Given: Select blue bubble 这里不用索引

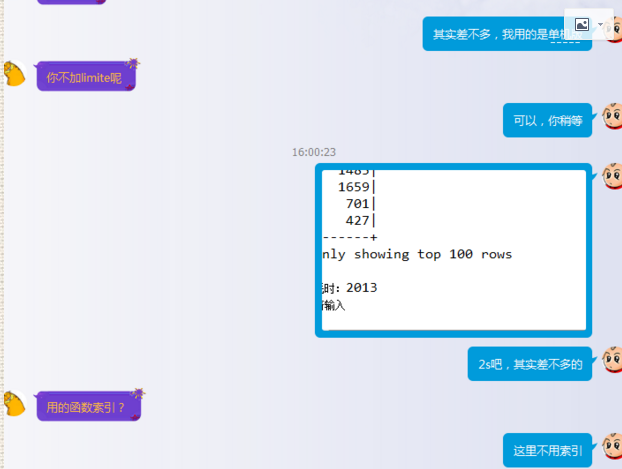Looking at the screenshot, I should coord(547,450).
